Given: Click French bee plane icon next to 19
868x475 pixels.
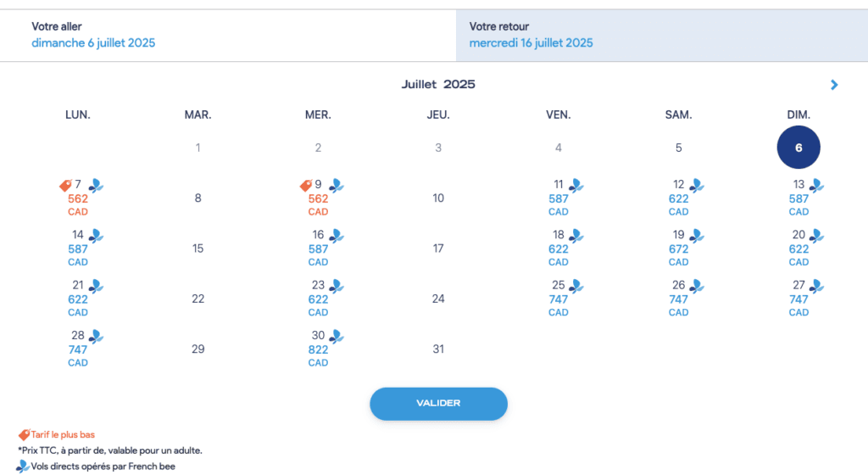Looking at the screenshot, I should [x=697, y=235].
